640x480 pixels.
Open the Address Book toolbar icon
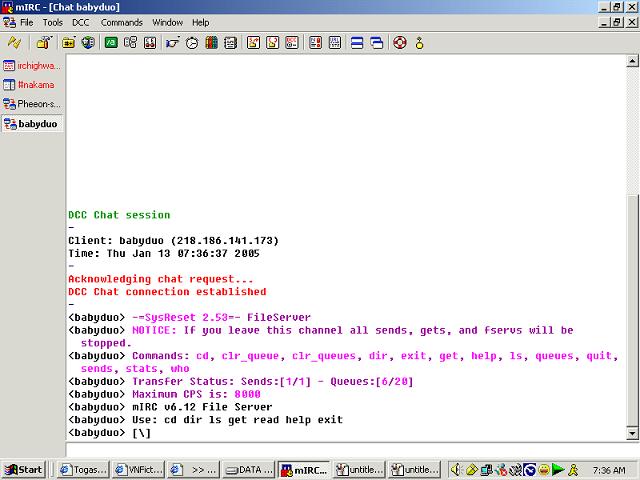[231, 42]
